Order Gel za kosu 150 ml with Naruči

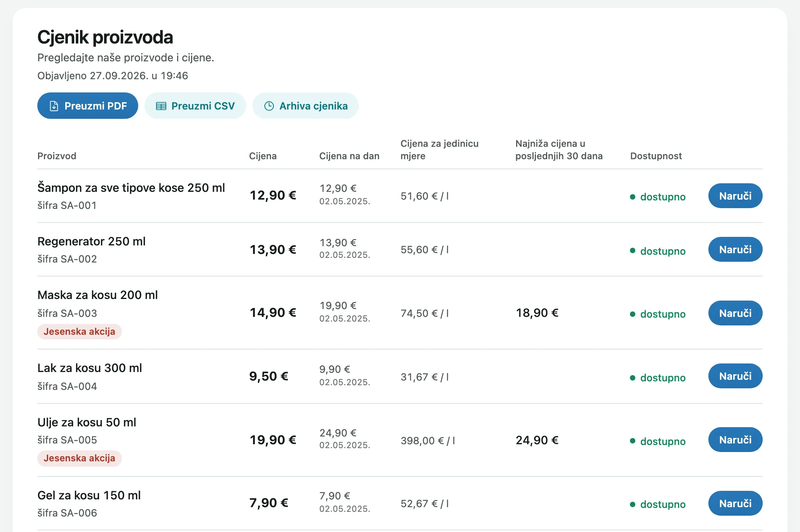coord(735,503)
